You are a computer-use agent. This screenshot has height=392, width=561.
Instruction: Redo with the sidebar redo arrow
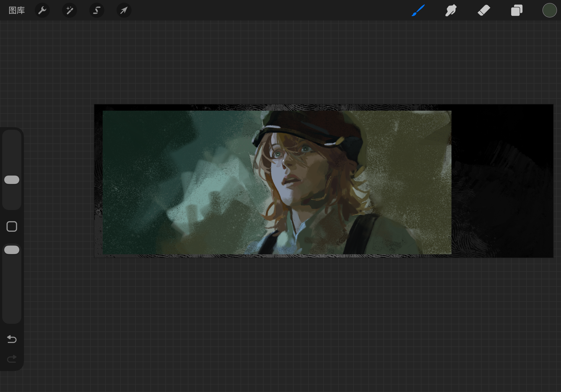coord(12,359)
